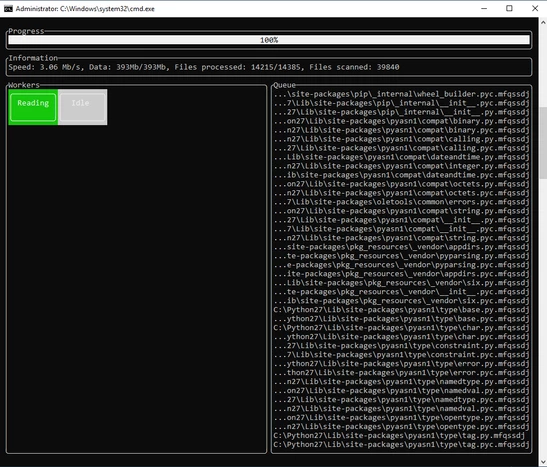547x467 pixels.
Task: Select queue entry type\char.py.mfqssdj
Action: pos(401,328)
